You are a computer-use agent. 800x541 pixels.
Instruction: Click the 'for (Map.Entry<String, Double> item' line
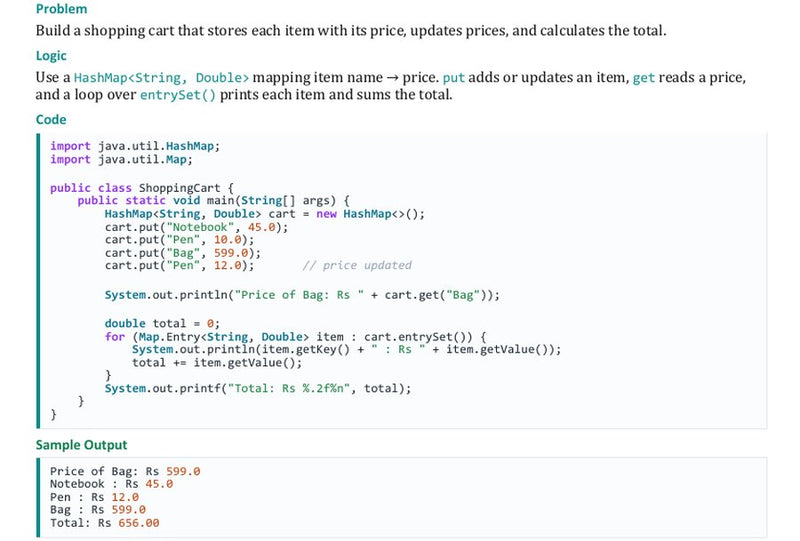pyautogui.click(x=295, y=337)
